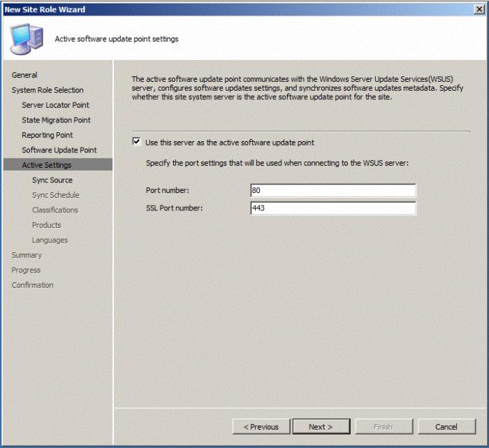Jump to Languages step

tap(50, 240)
